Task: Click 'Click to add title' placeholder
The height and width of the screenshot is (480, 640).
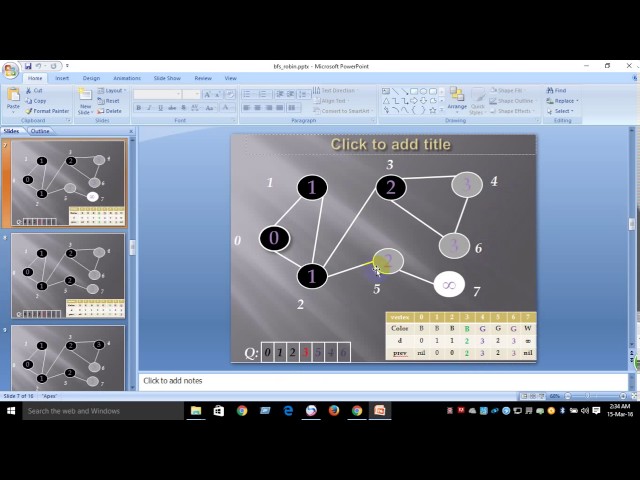Action: [x=391, y=144]
